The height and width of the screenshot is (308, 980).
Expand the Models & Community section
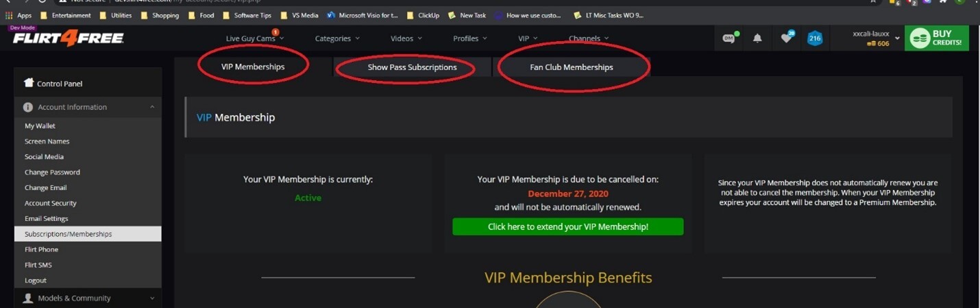[152, 298]
